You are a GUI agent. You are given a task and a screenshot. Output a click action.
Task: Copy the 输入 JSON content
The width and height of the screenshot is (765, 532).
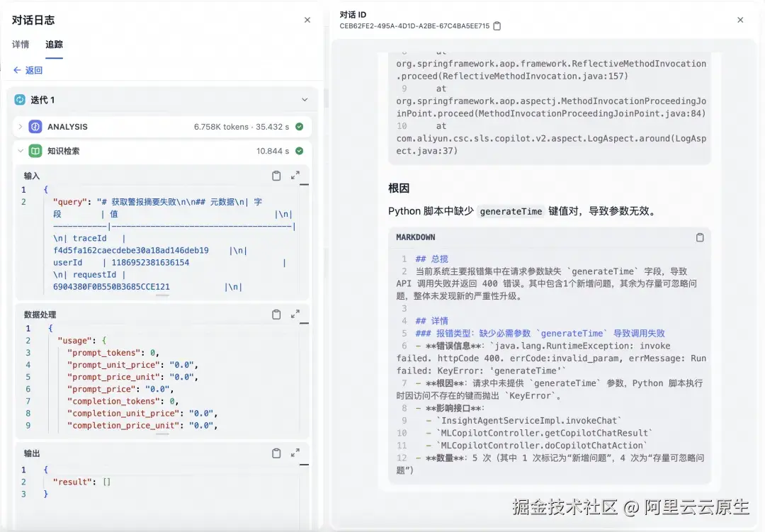click(x=276, y=175)
